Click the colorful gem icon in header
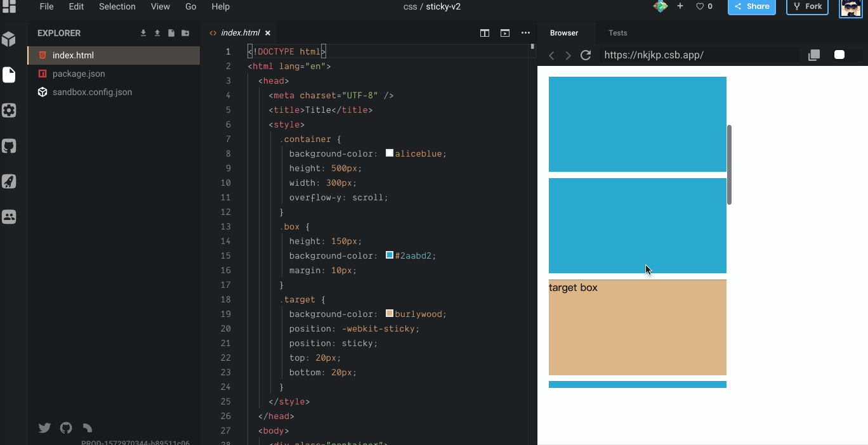Image resolution: width=868 pixels, height=445 pixels. (661, 6)
